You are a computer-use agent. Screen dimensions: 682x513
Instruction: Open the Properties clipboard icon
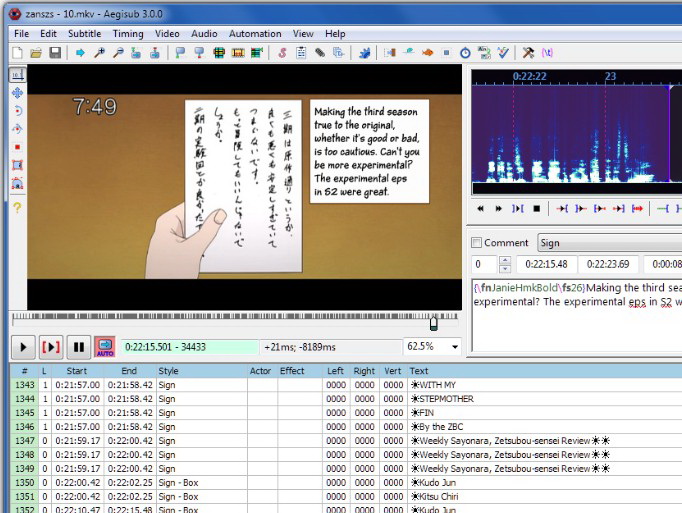[301, 53]
